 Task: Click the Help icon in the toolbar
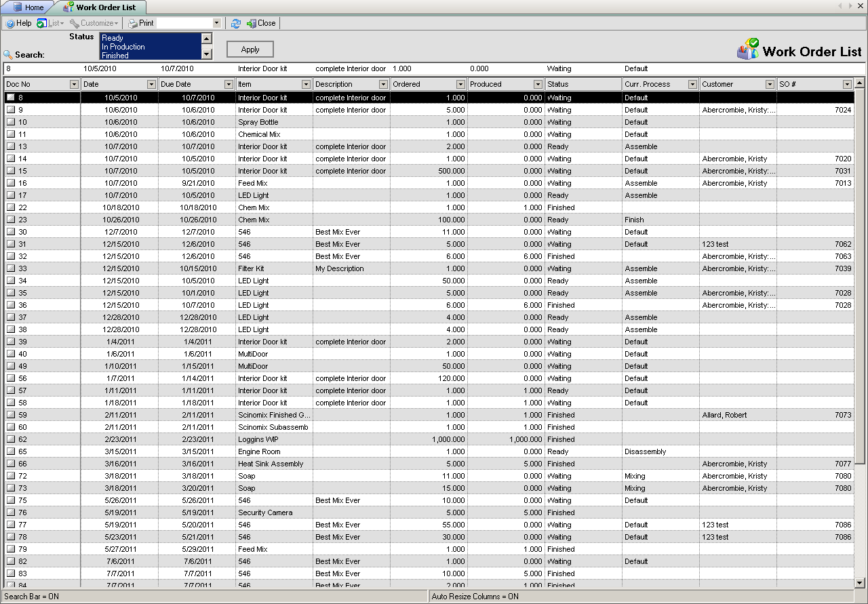point(10,23)
